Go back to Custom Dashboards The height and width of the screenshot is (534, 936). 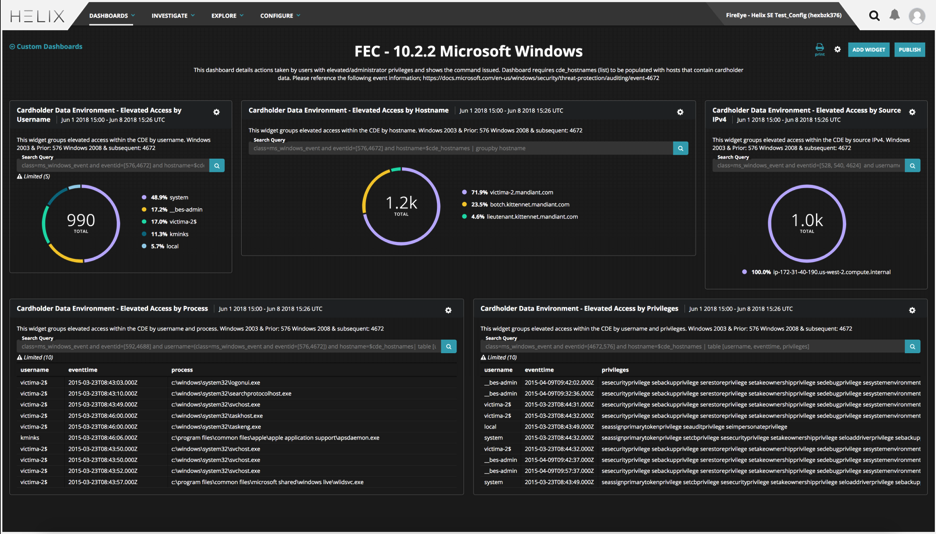(x=46, y=47)
